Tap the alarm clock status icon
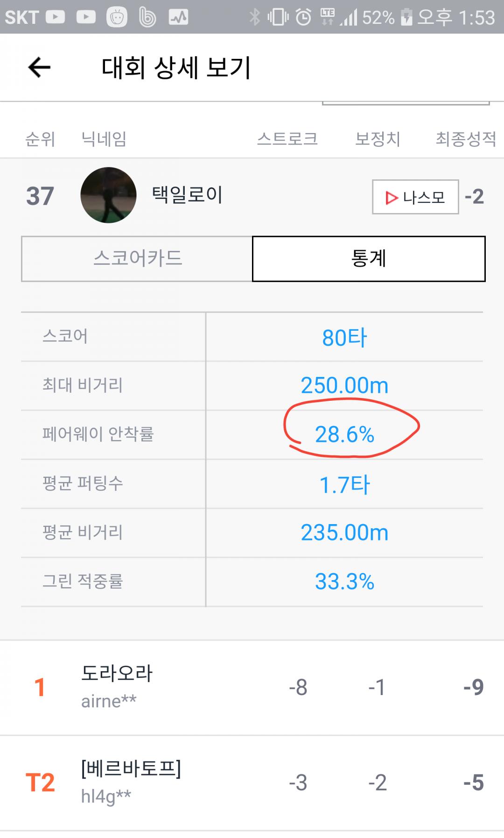The image size is (504, 838). (x=303, y=18)
